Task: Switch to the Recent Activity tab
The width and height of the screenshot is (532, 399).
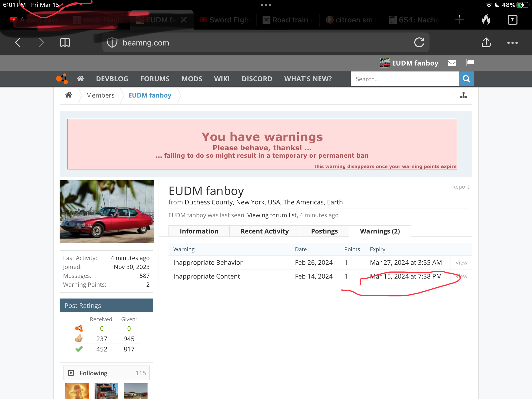Action: click(265, 231)
